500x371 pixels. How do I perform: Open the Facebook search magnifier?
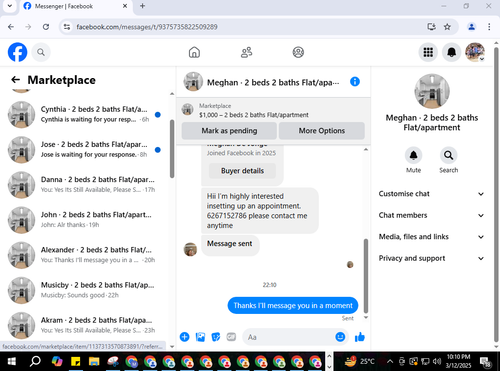[x=41, y=52]
